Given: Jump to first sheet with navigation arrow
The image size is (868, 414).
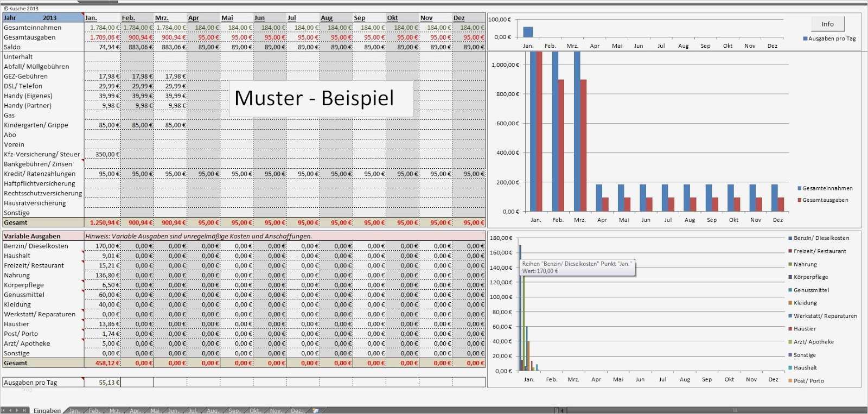Looking at the screenshot, I should point(4,410).
